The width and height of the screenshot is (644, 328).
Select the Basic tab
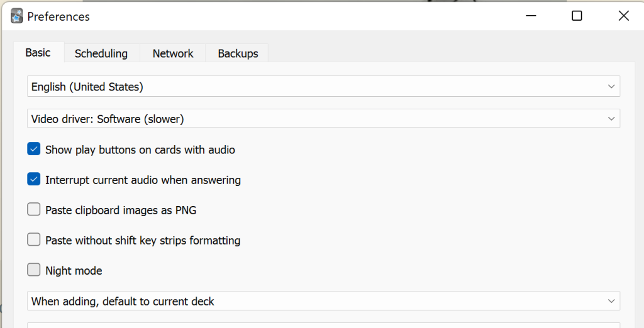point(38,53)
